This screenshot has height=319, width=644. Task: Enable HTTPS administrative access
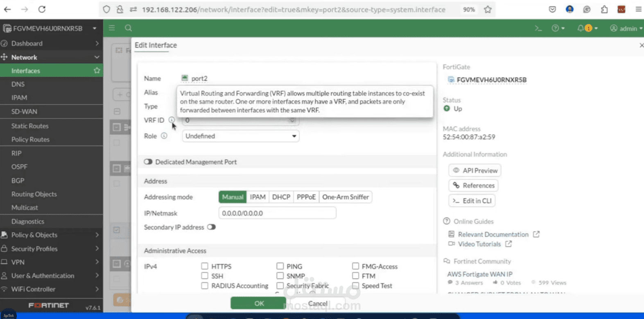pyautogui.click(x=205, y=266)
